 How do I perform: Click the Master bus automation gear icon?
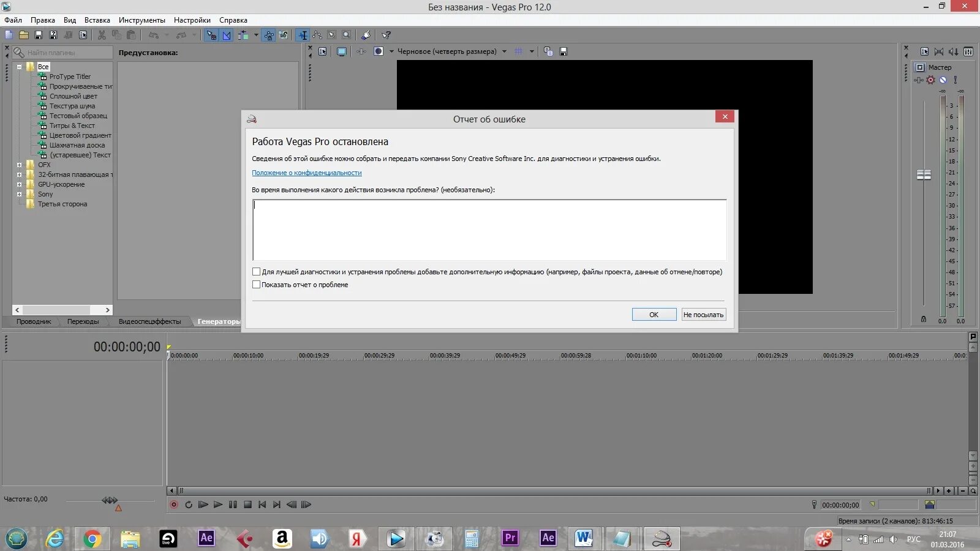tap(931, 80)
